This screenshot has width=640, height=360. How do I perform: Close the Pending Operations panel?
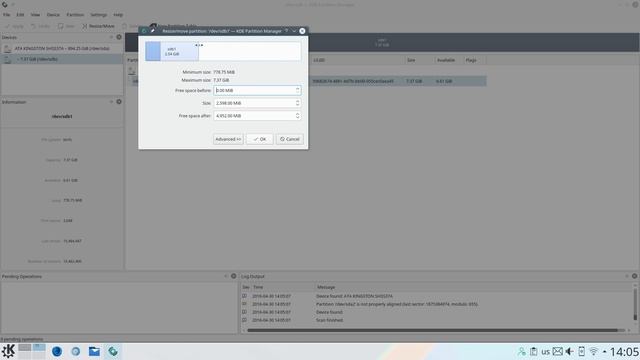click(x=233, y=276)
